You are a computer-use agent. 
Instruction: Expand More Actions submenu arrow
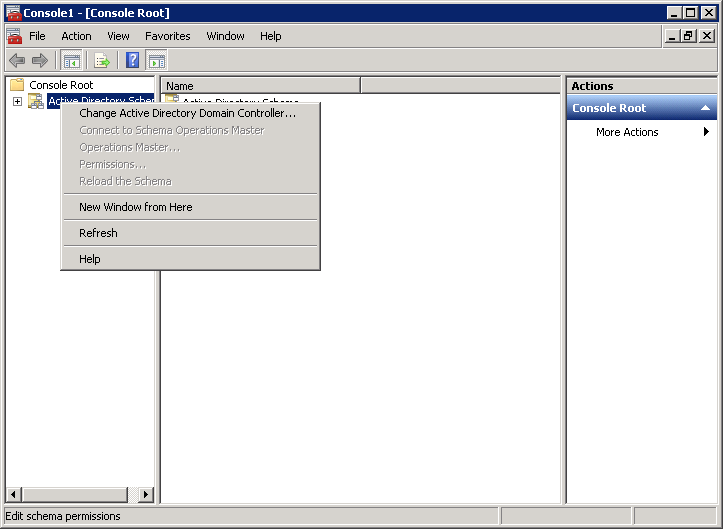pyautogui.click(x=706, y=132)
